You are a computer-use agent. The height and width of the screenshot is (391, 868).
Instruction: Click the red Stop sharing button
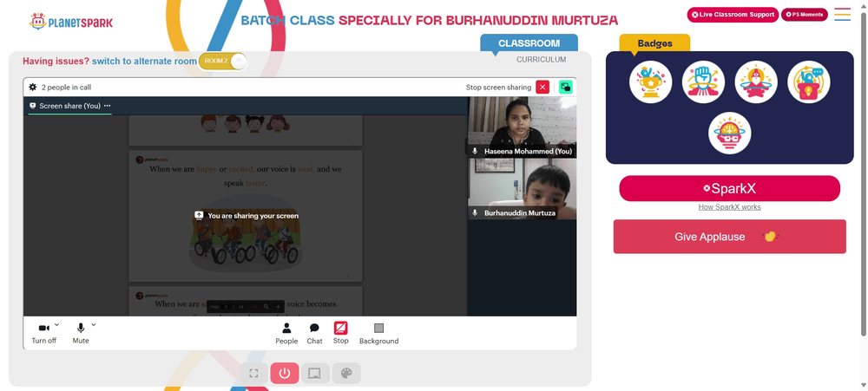pos(340,334)
